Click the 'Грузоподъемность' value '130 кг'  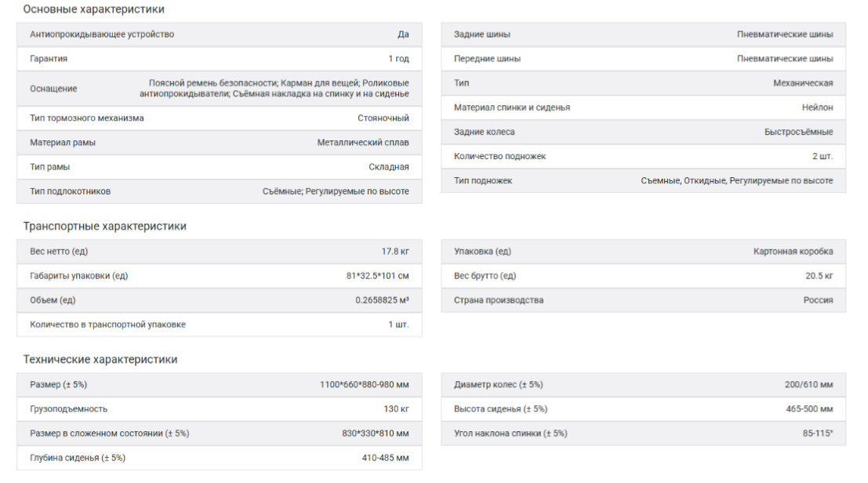click(396, 409)
